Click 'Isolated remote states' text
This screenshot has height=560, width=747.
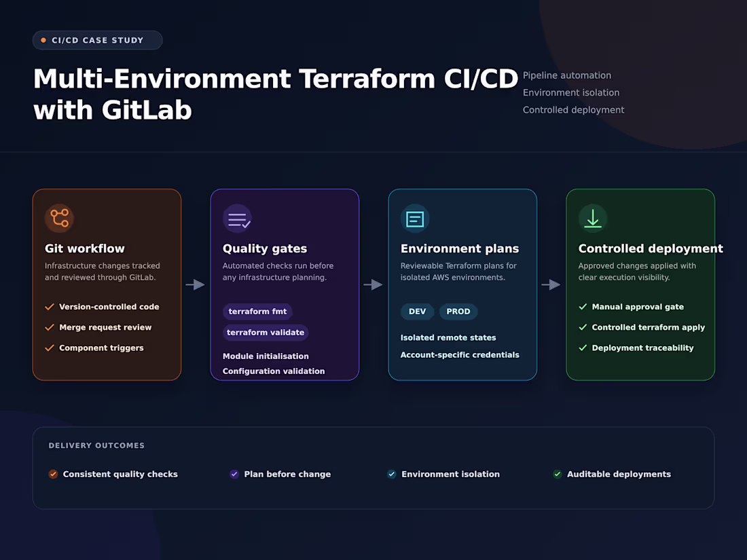pos(448,337)
